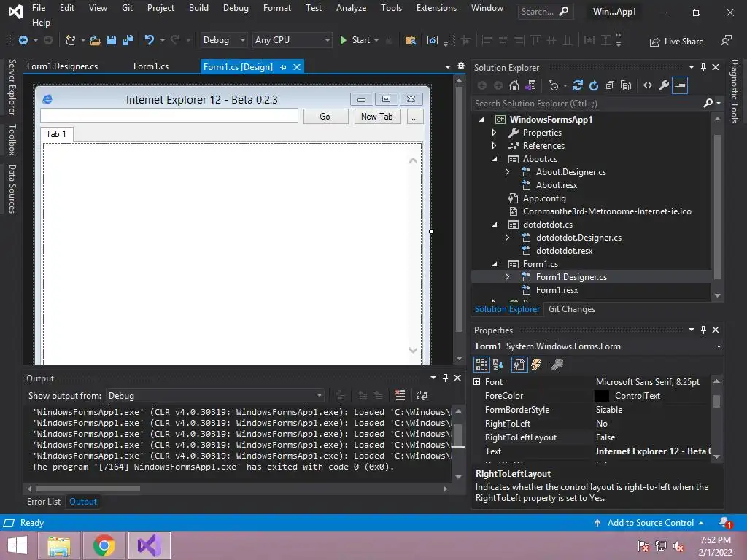747x560 pixels.
Task: Sort properties alphabetically in Properties panel
Action: pos(498,365)
